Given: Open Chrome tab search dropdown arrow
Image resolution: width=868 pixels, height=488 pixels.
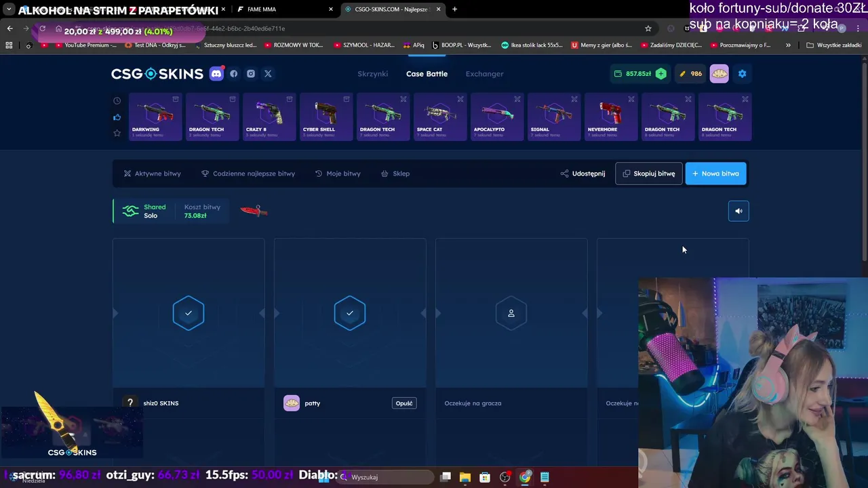Looking at the screenshot, I should tap(9, 9).
